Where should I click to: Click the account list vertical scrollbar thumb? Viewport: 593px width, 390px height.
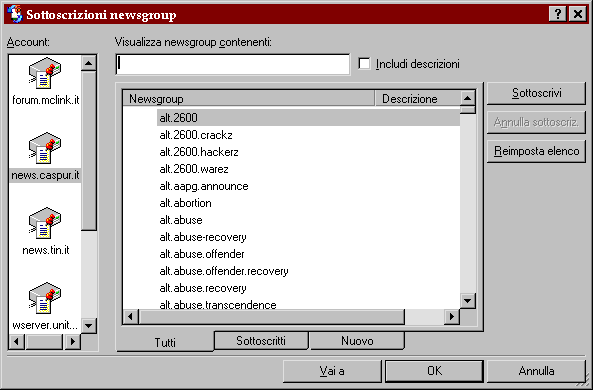(89, 151)
